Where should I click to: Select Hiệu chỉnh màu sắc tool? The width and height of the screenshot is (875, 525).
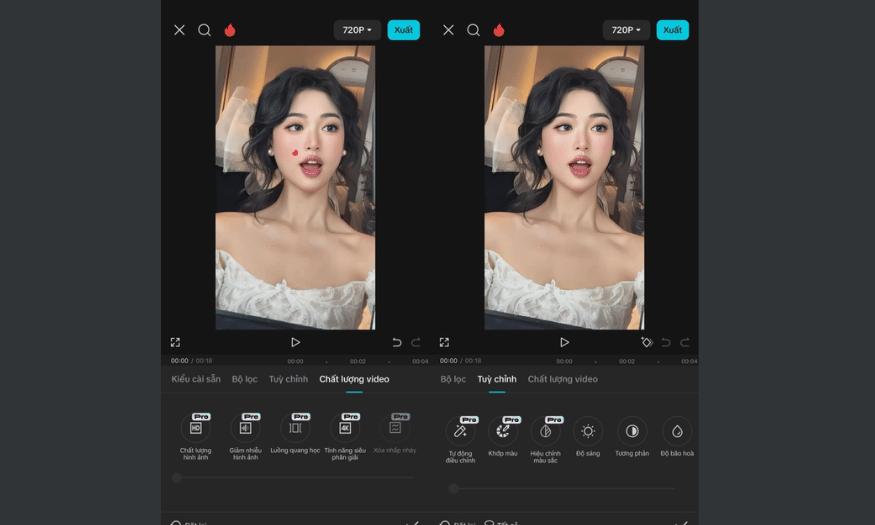[545, 440]
